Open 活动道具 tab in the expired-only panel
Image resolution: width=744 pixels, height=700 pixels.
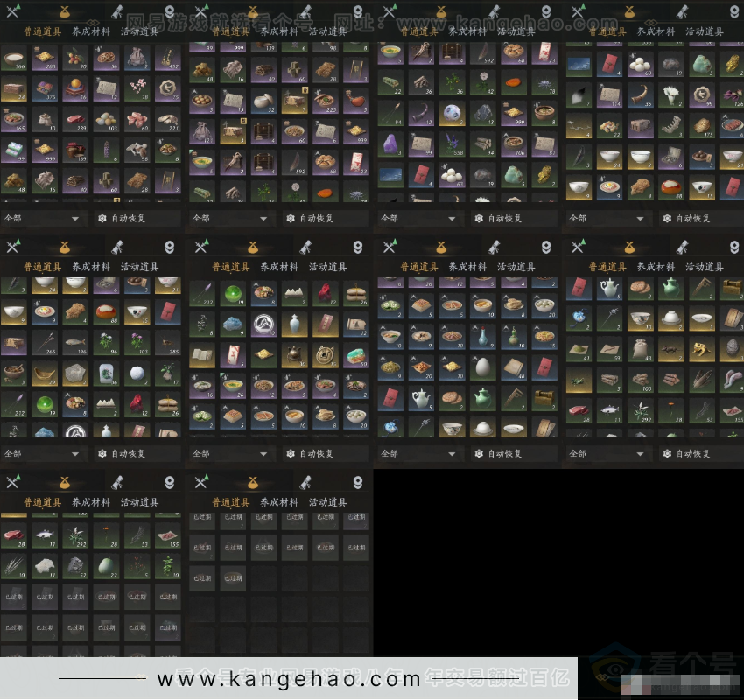(x=328, y=502)
